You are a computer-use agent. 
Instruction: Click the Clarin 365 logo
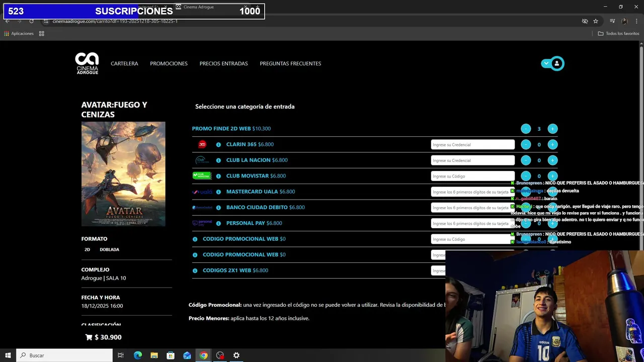[202, 144]
